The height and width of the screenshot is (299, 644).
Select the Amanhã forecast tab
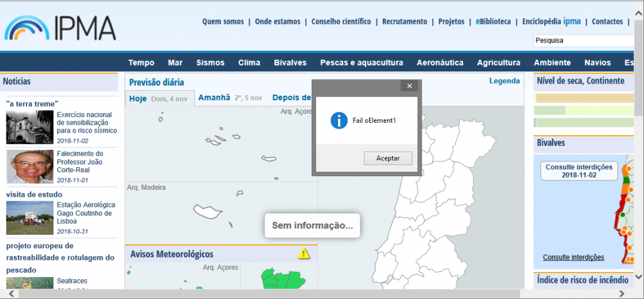[230, 98]
